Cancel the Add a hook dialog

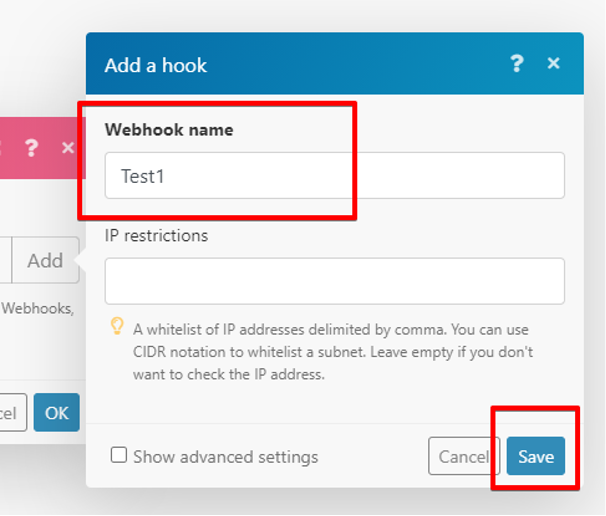pyautogui.click(x=463, y=456)
